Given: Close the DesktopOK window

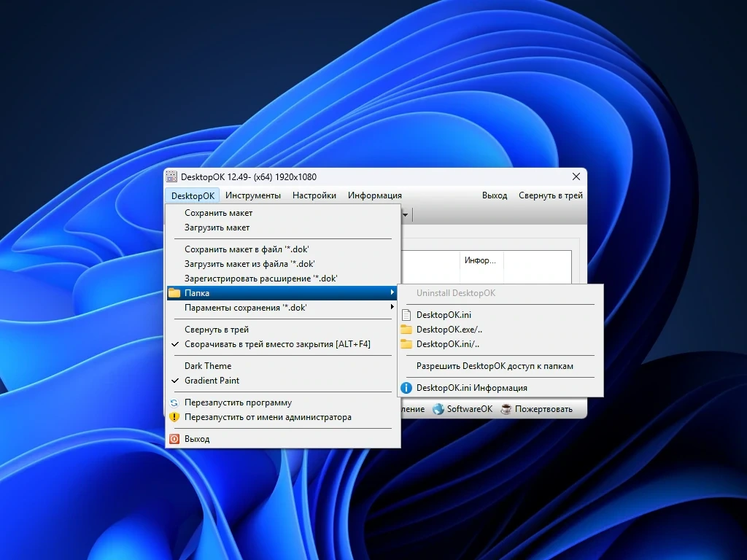Looking at the screenshot, I should coord(576,176).
